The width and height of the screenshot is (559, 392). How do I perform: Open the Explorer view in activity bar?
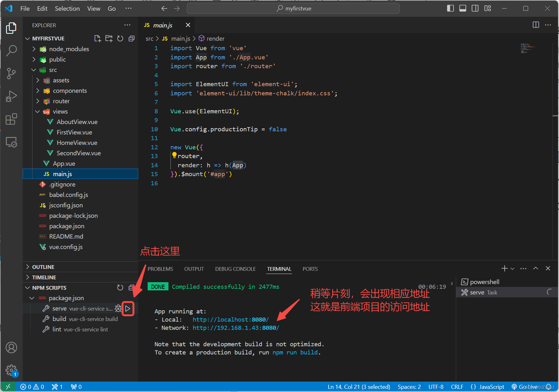click(11, 28)
